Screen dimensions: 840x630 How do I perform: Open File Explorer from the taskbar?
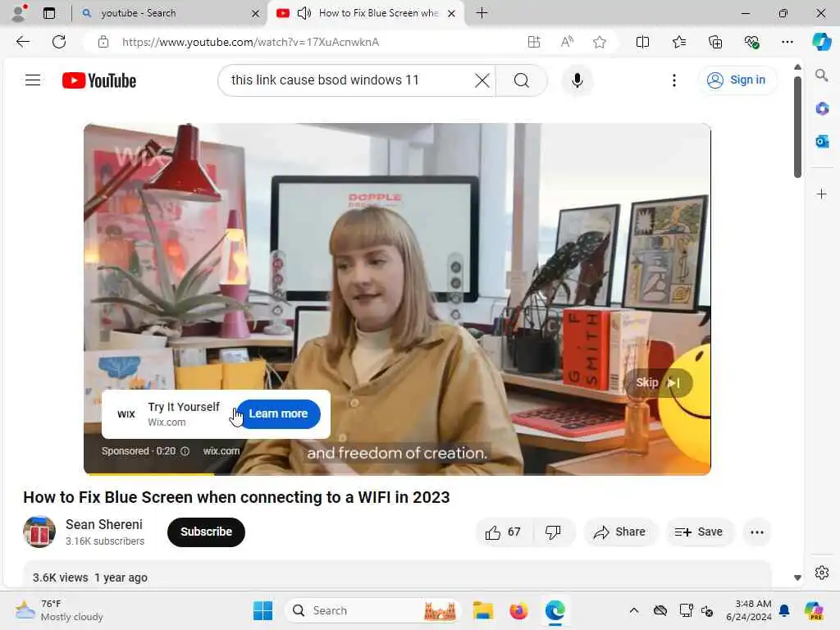482,610
